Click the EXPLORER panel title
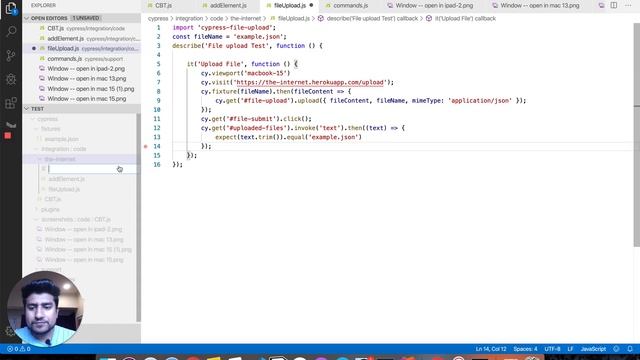The height and width of the screenshot is (360, 640). click(x=43, y=5)
